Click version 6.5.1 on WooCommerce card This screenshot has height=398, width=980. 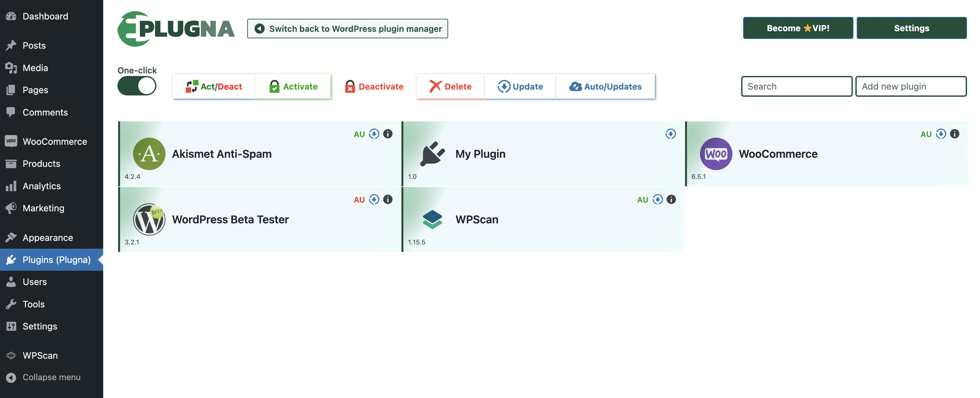[698, 177]
